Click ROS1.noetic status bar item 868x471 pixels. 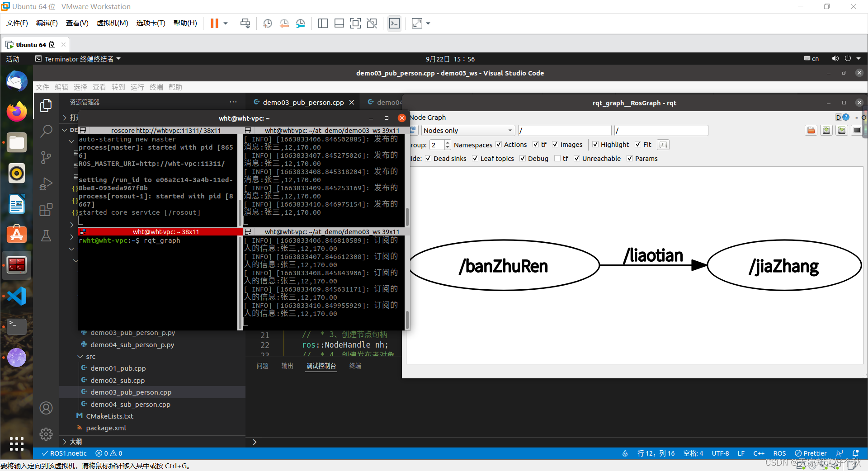(x=64, y=453)
